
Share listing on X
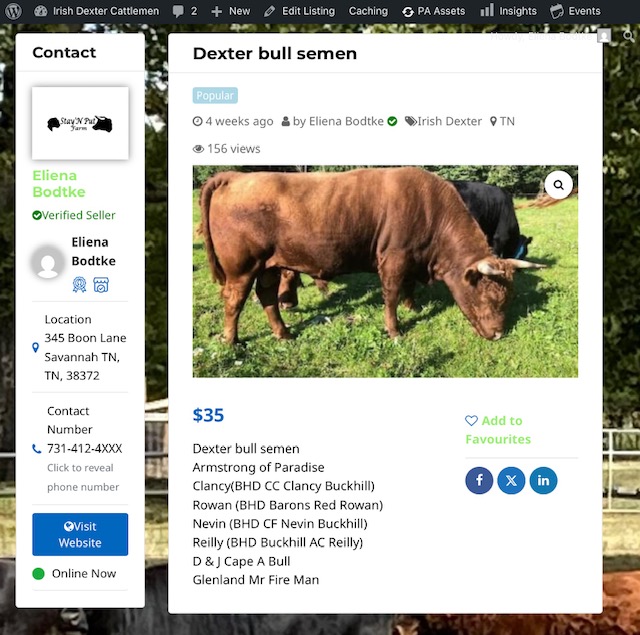coord(511,480)
